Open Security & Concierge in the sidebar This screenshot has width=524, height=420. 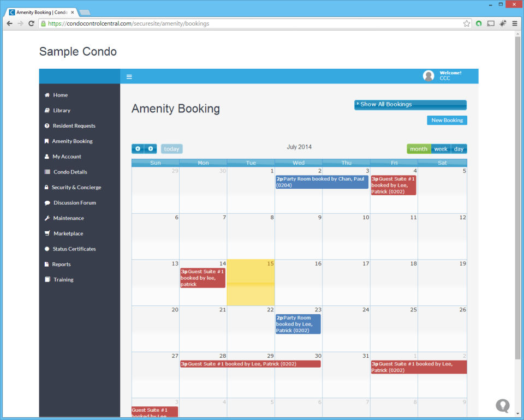[76, 187]
